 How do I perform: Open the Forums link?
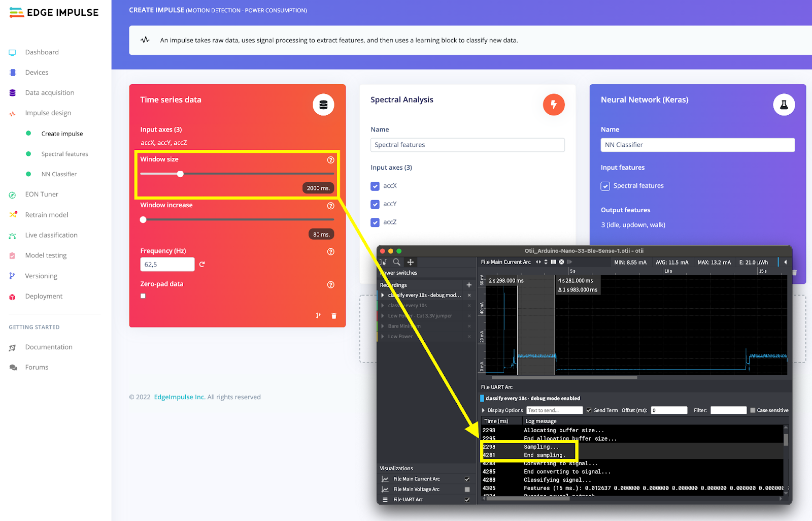coord(37,367)
